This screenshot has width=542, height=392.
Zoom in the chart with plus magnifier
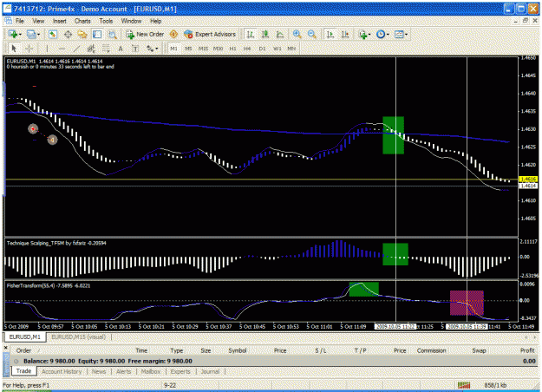297,34
